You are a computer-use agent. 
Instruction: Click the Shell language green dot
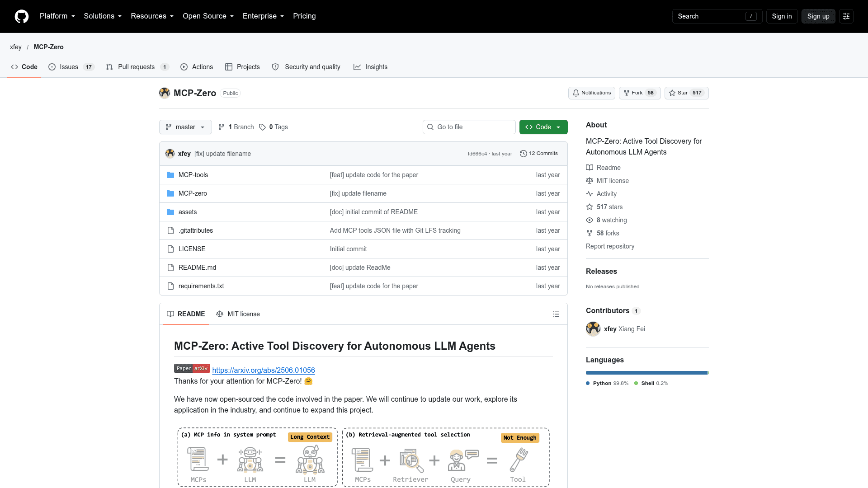pyautogui.click(x=636, y=383)
